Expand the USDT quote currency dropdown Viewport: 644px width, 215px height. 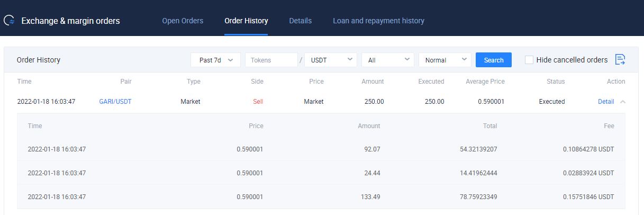point(331,60)
